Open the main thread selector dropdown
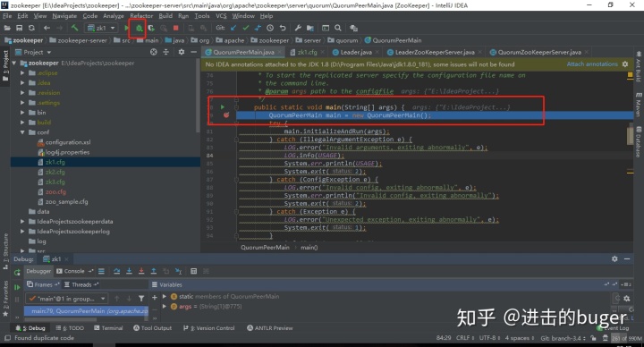644x347 pixels. [x=66, y=299]
